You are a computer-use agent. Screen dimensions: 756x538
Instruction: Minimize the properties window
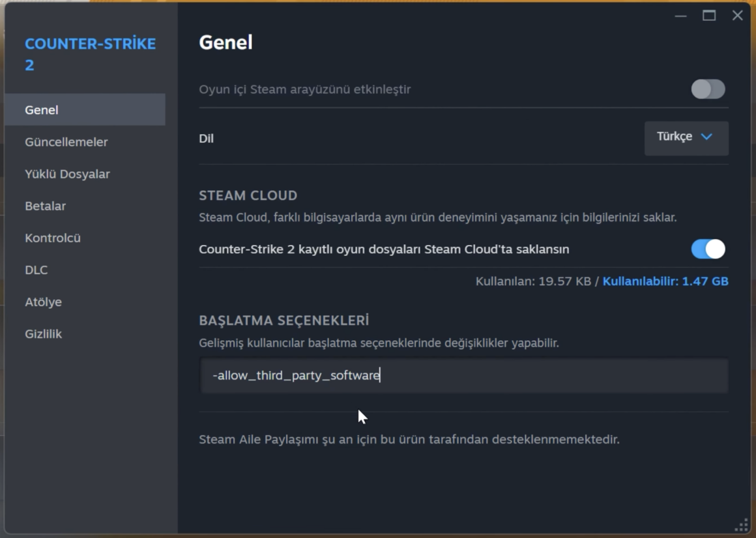[681, 16]
